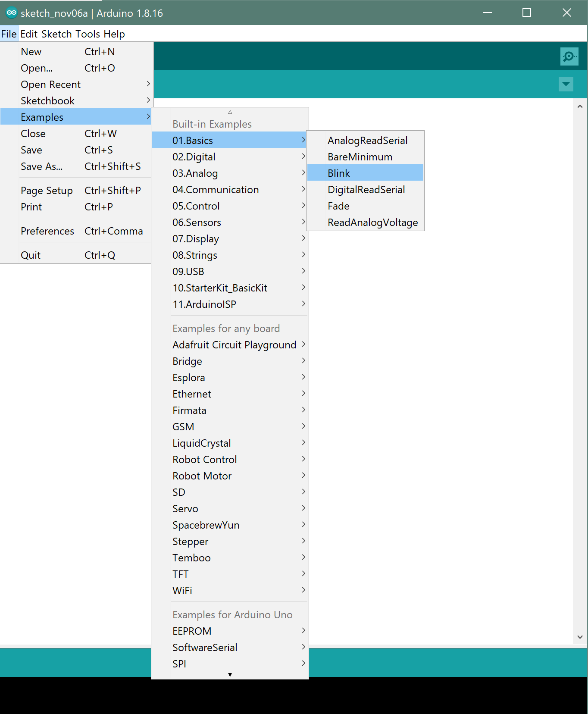Open the File menu

9,34
